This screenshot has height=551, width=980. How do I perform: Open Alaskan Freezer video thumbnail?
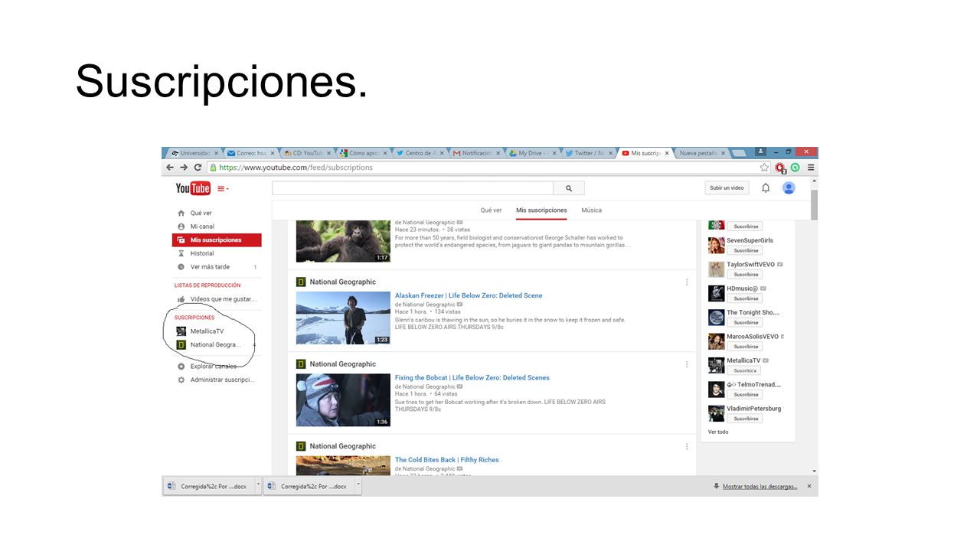[343, 318]
